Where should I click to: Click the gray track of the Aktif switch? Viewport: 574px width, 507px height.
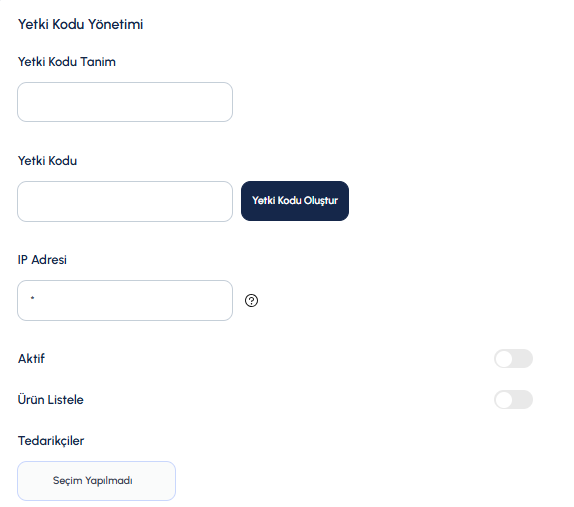pyautogui.click(x=523, y=358)
